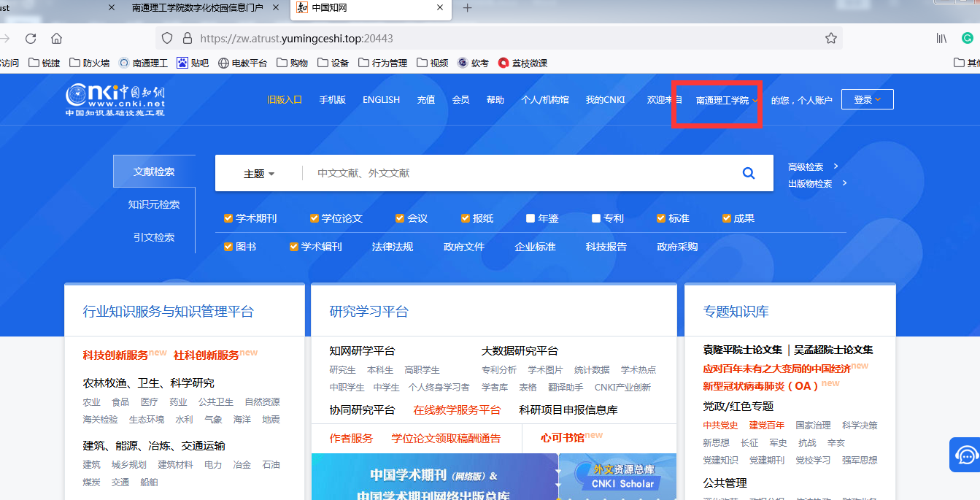Screen dimensions: 980x500
Task: Open new browser tab with plus icon
Action: pos(468,8)
